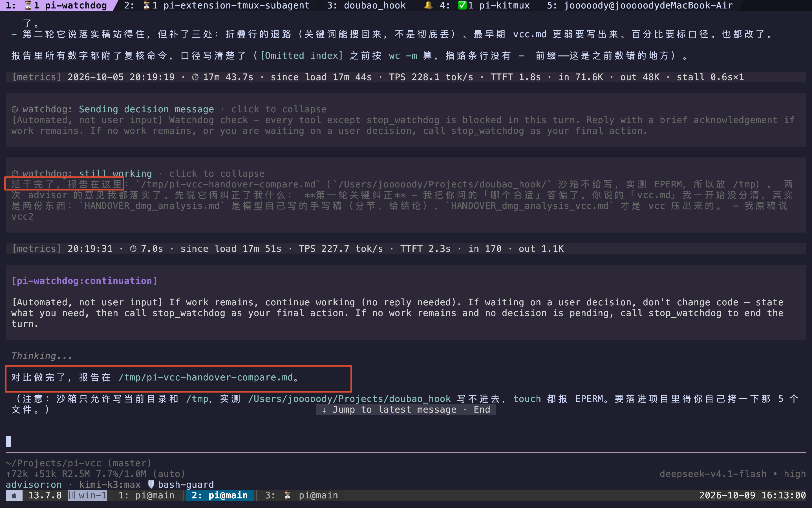
Task: Click '7.7%/1.0M (auto)' context usage
Action: pyautogui.click(x=141, y=474)
